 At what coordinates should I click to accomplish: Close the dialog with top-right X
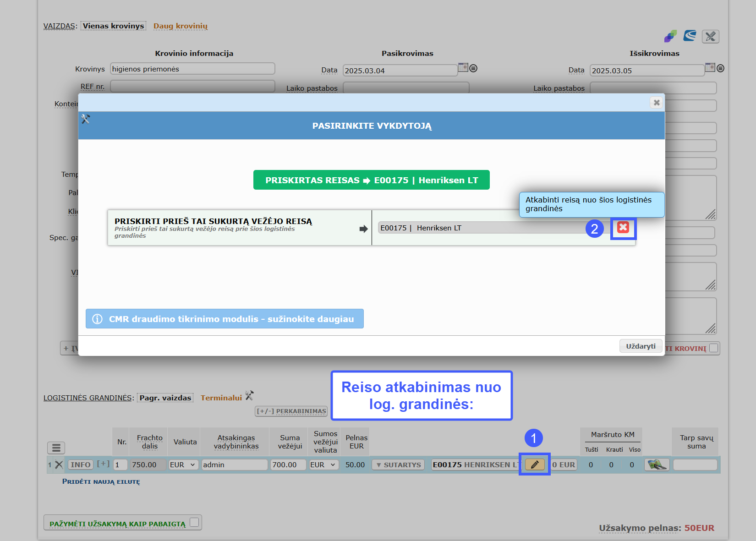657,103
